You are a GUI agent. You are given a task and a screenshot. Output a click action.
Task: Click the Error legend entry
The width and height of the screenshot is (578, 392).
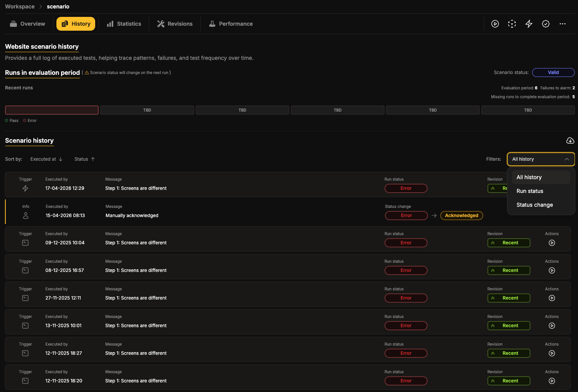click(30, 120)
